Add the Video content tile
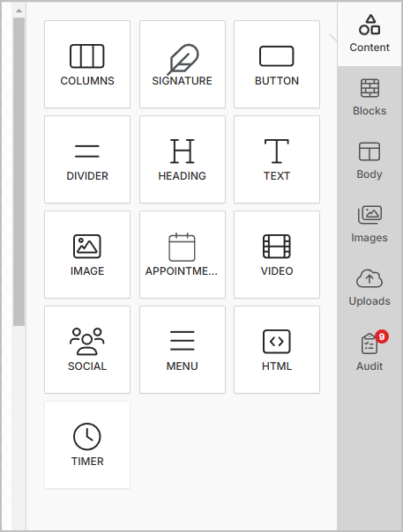 [x=277, y=255]
